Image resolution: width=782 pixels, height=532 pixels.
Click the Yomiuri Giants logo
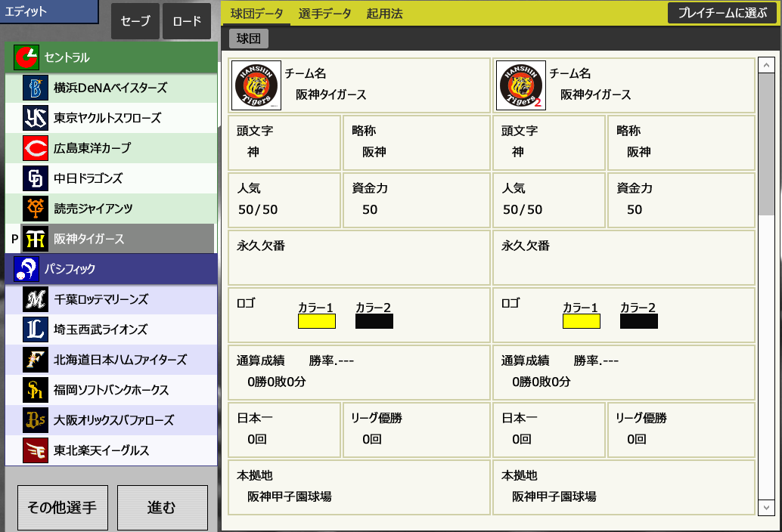(x=36, y=209)
